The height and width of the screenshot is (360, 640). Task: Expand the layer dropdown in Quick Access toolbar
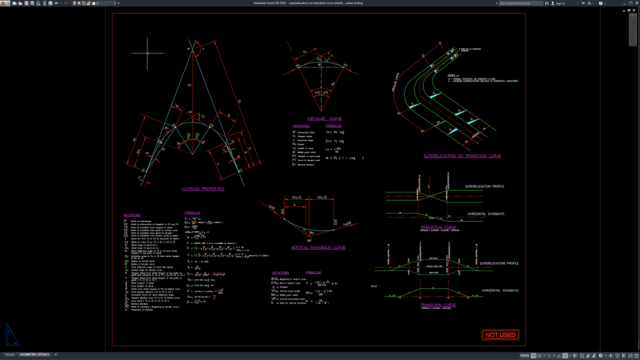click(x=115, y=3)
